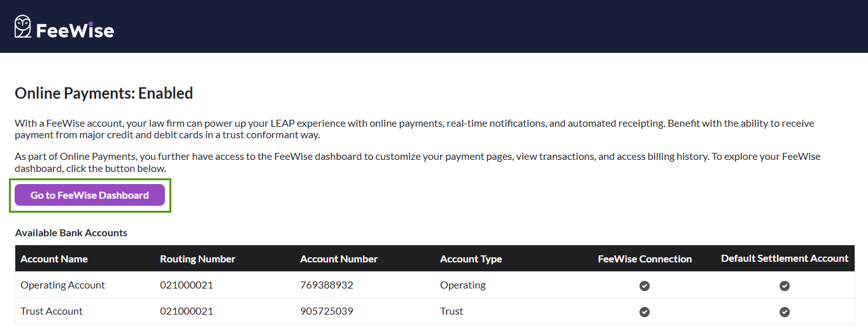Image resolution: width=868 pixels, height=335 pixels.
Task: Select the Routing Number column header
Action: pos(197,259)
